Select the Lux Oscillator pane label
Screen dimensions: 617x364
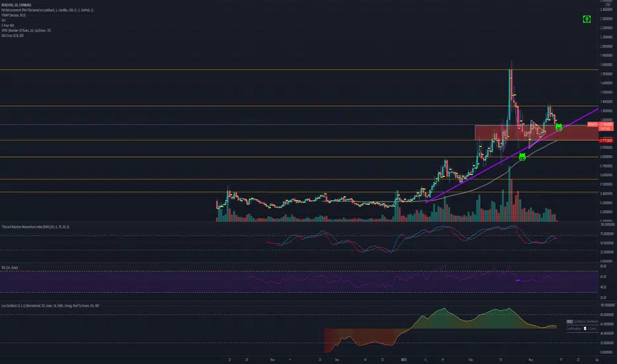click(x=50, y=306)
